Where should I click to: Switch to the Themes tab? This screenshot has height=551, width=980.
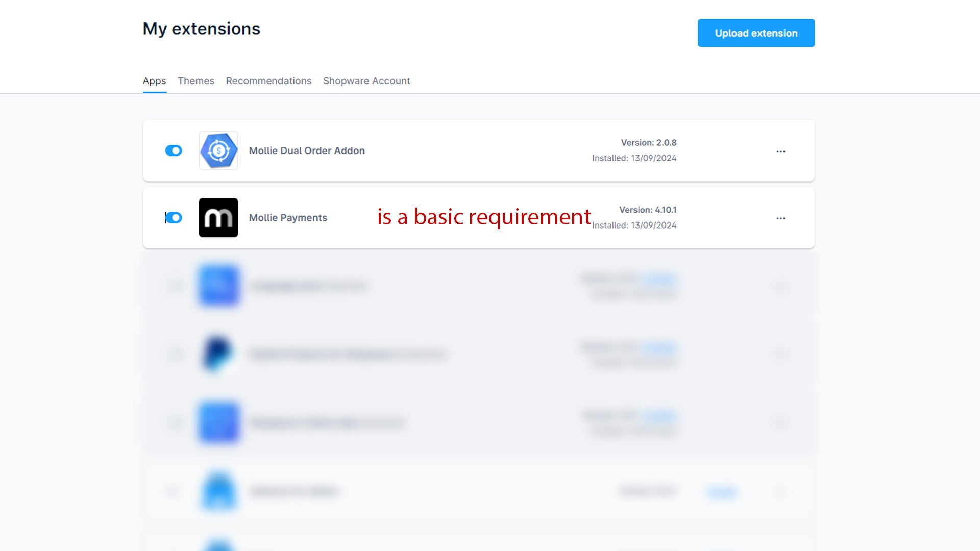196,81
